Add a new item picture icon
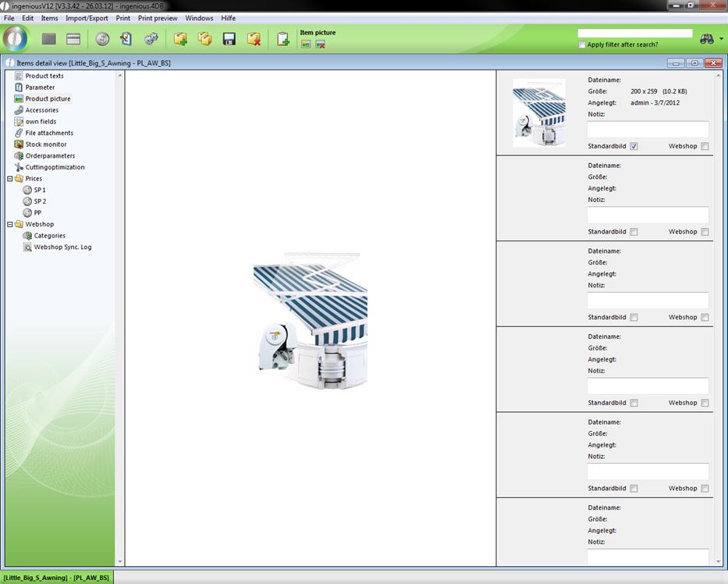 click(306, 45)
